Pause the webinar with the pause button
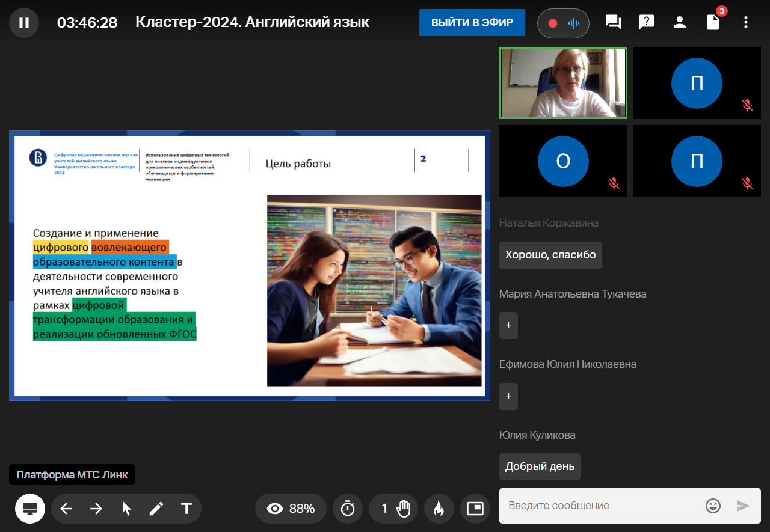 [x=24, y=23]
